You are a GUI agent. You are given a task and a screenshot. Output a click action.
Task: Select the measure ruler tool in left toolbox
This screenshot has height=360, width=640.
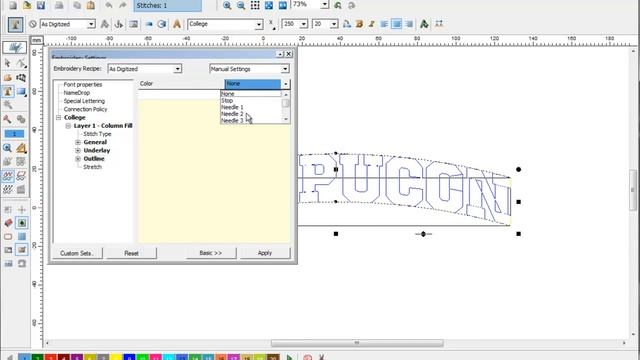pyautogui.click(x=21, y=148)
